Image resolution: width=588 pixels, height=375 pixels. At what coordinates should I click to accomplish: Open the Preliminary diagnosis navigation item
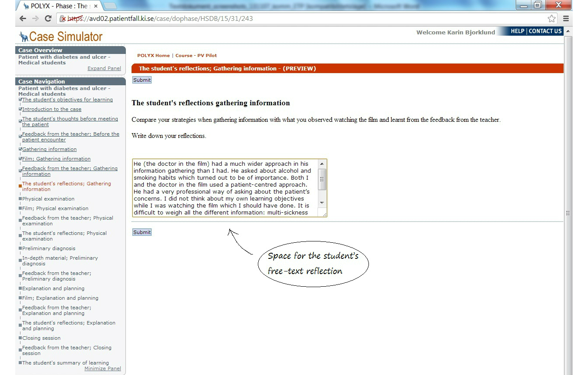click(x=49, y=248)
